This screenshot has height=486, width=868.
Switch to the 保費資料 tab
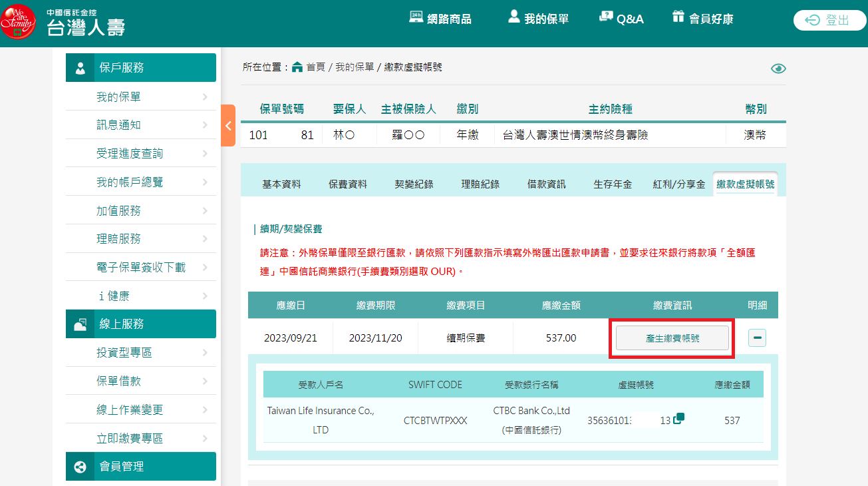(348, 184)
